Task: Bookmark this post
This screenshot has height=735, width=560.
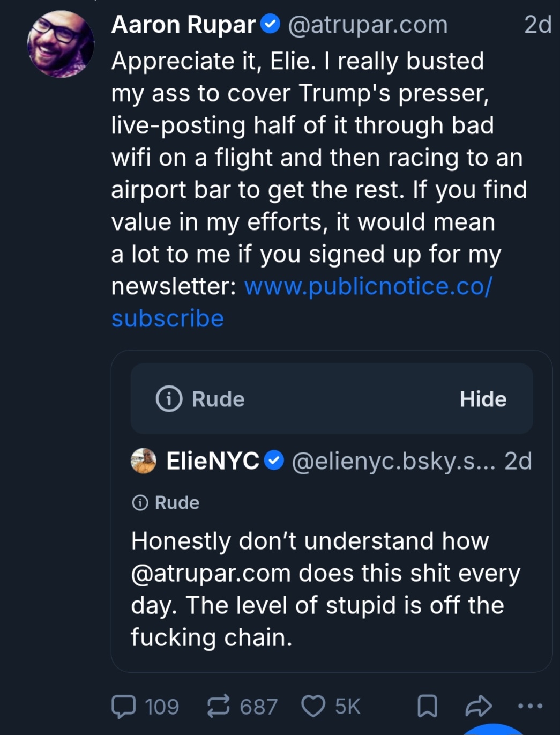Action: pyautogui.click(x=427, y=706)
